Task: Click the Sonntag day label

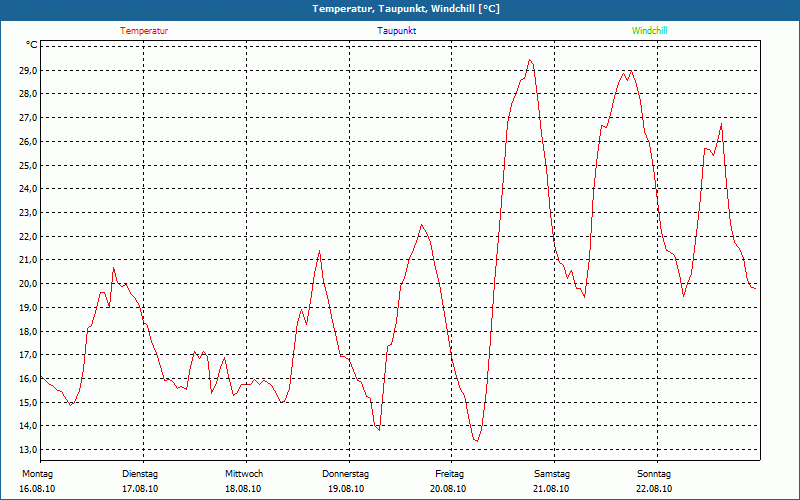Action: pos(654,474)
